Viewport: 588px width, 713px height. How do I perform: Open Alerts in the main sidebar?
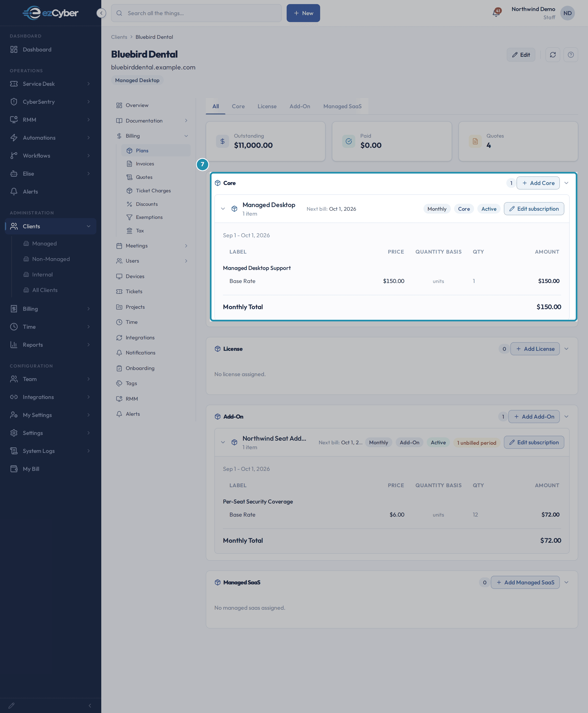pos(50,192)
